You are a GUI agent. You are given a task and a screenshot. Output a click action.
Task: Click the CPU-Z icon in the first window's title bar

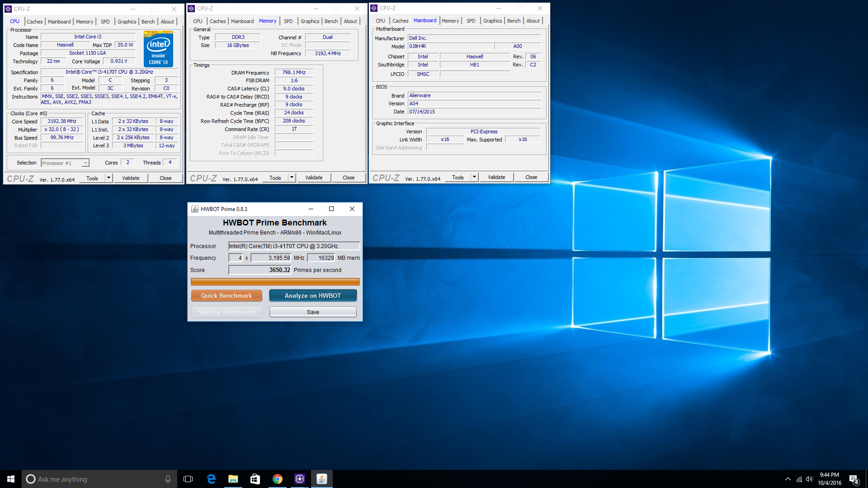[8, 9]
